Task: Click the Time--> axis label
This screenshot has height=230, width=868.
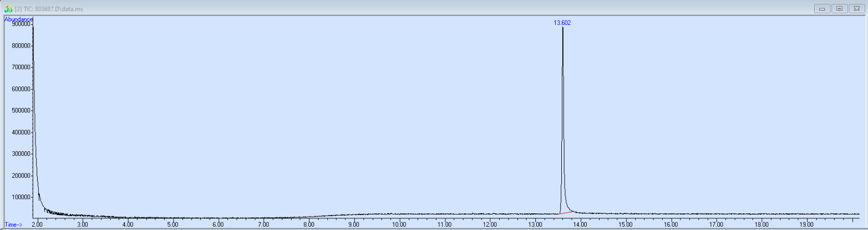Action: (x=13, y=224)
